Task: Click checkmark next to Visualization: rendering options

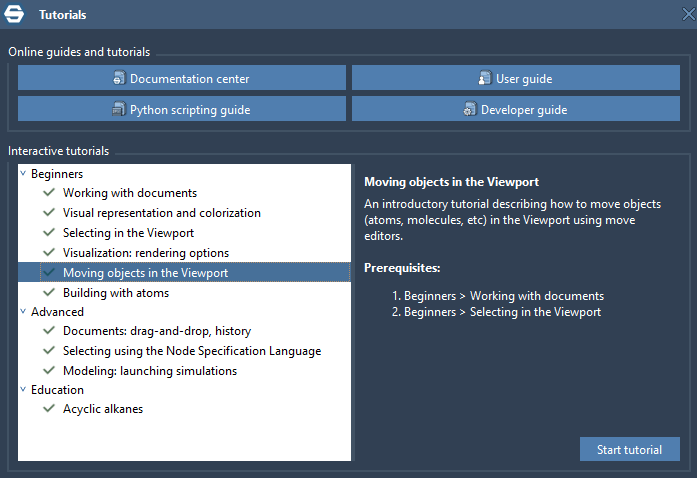Action: click(x=49, y=253)
